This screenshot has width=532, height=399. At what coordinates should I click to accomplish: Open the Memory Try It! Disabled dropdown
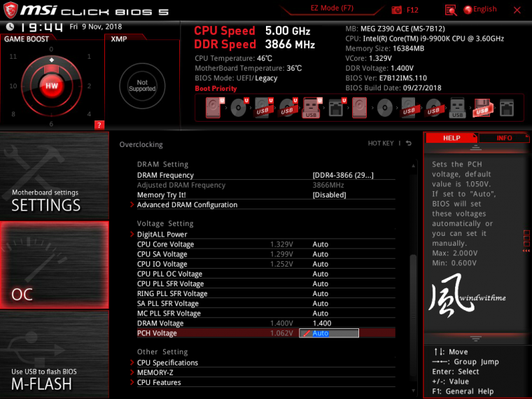pyautogui.click(x=329, y=195)
